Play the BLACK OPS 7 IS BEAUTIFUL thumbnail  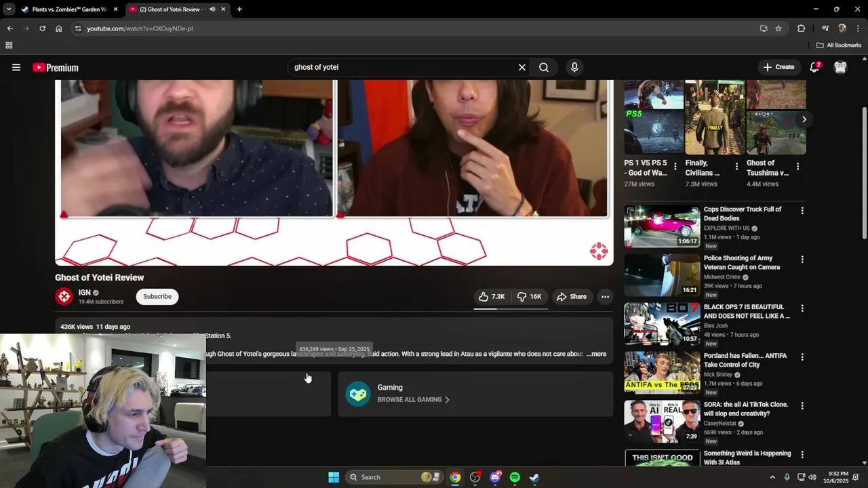662,324
